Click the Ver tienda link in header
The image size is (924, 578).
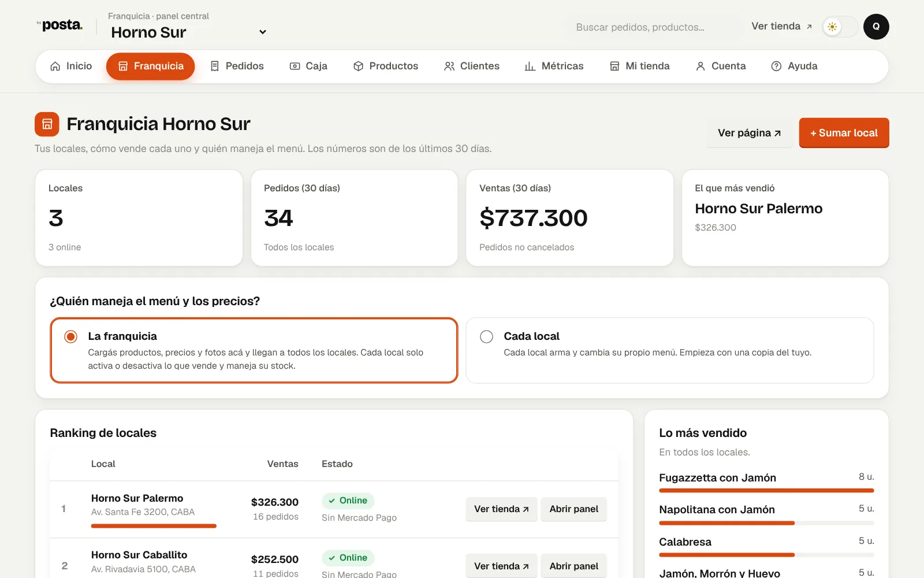point(781,27)
